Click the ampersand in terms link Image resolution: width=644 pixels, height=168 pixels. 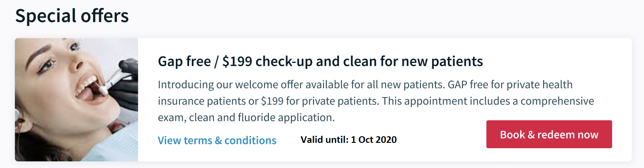pos(218,140)
